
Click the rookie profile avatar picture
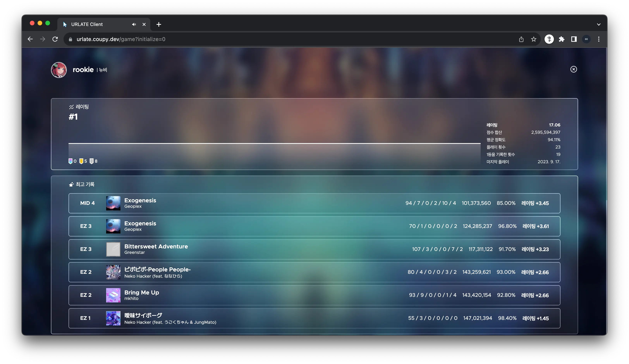59,70
